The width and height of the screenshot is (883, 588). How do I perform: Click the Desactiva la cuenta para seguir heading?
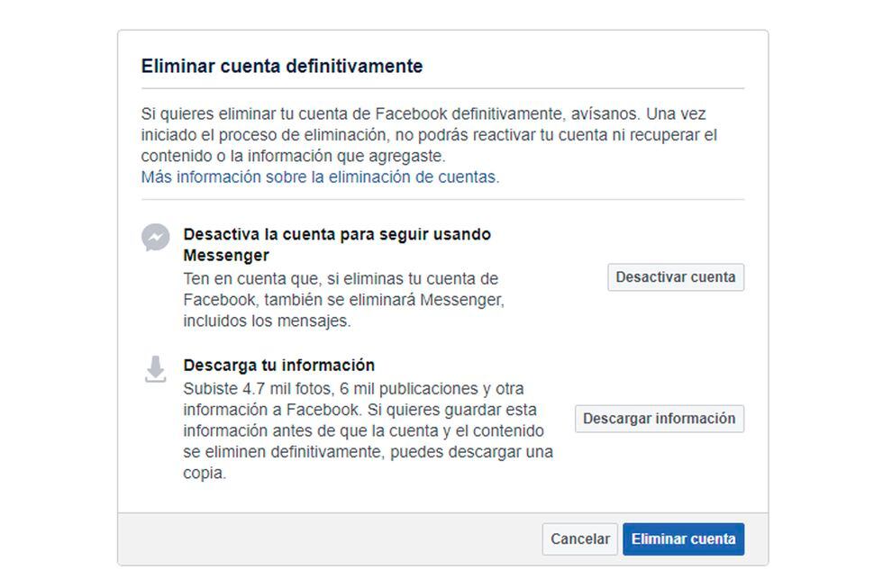tap(337, 234)
